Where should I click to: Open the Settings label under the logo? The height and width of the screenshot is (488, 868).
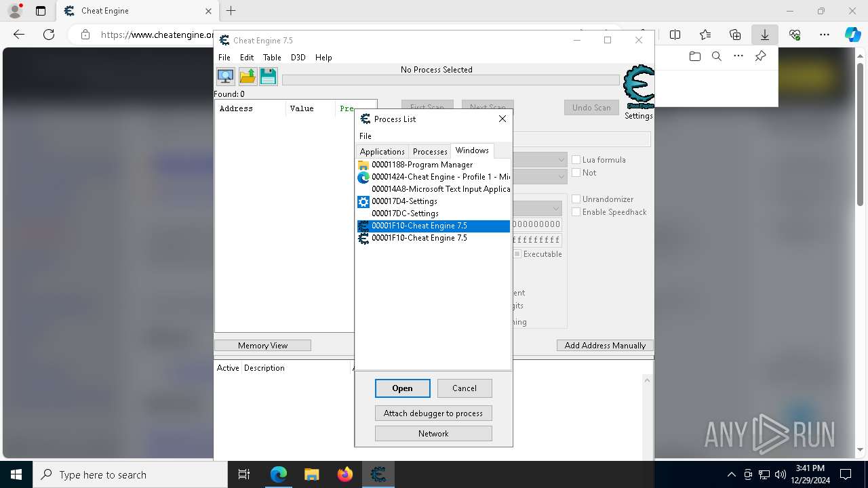point(639,116)
